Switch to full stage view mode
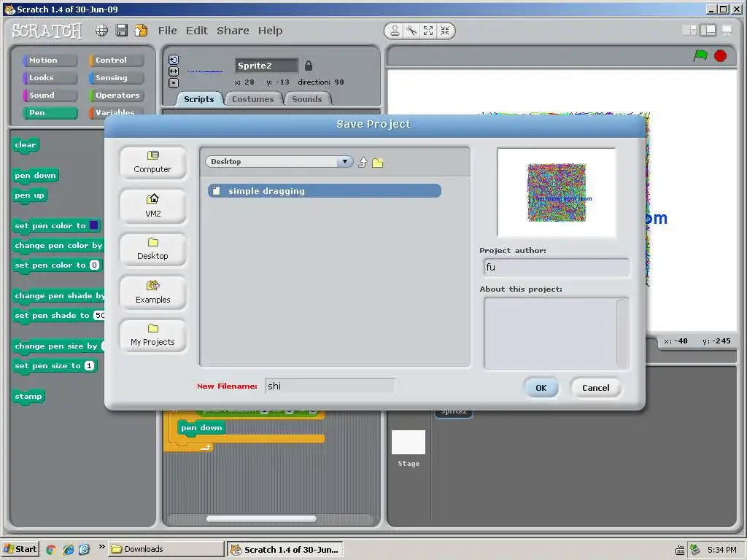Screen dimensions: 747x560 708,31
